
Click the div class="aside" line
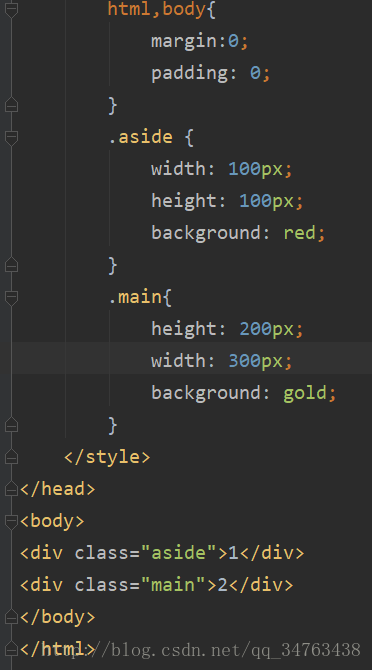162,553
